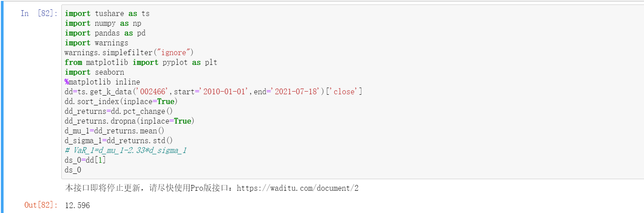Click the blue selected-cell bar on left
Screen dimensions: 644x213
click(2, 107)
